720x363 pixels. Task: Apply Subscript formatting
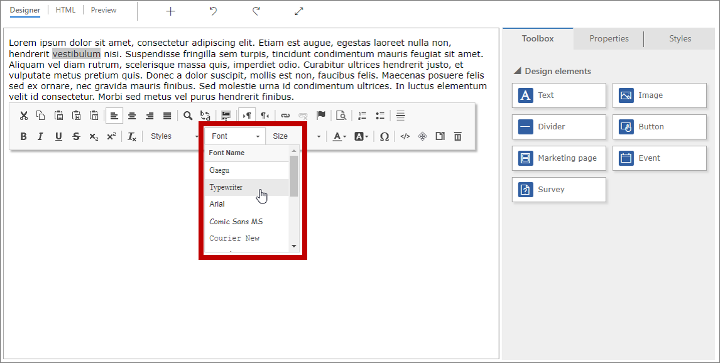pyautogui.click(x=94, y=136)
